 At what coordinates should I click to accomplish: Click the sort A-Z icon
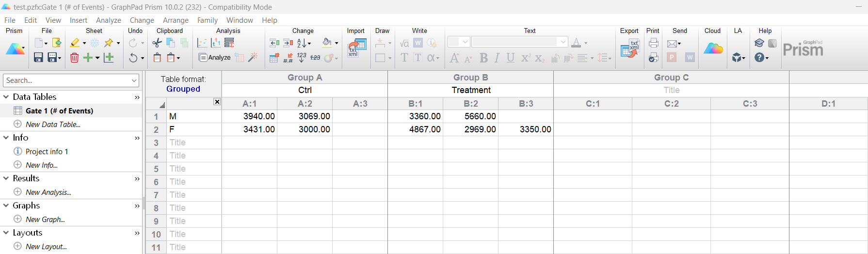(302, 43)
